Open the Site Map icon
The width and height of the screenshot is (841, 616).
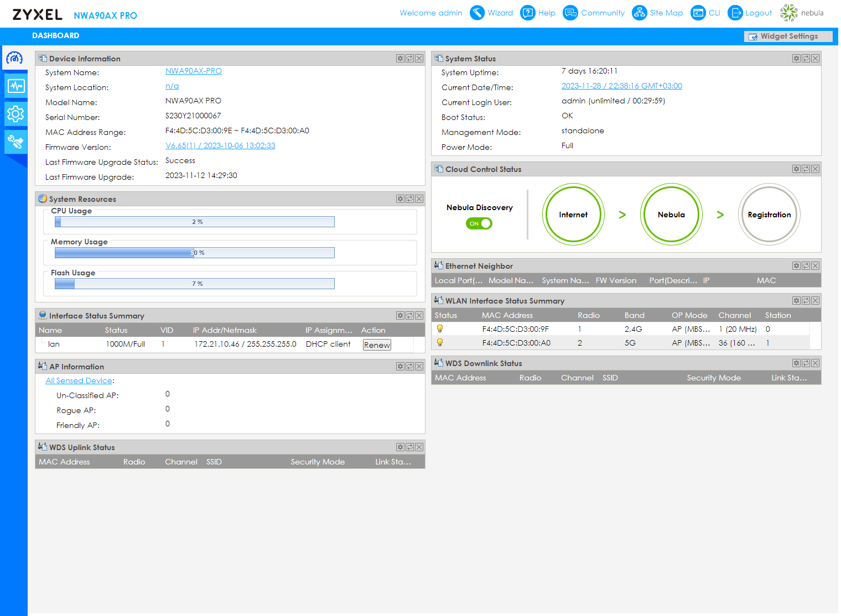click(639, 13)
